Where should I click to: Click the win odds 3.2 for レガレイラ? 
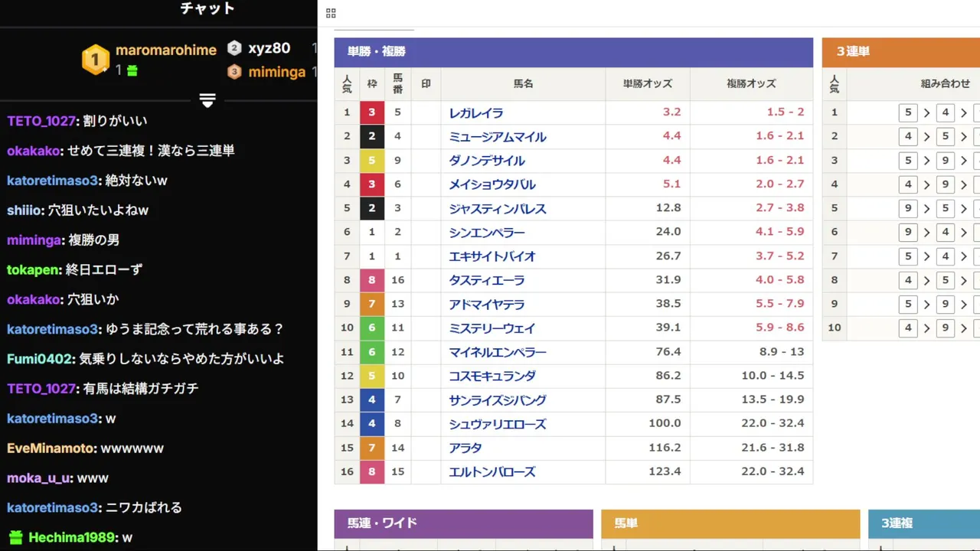tap(671, 112)
